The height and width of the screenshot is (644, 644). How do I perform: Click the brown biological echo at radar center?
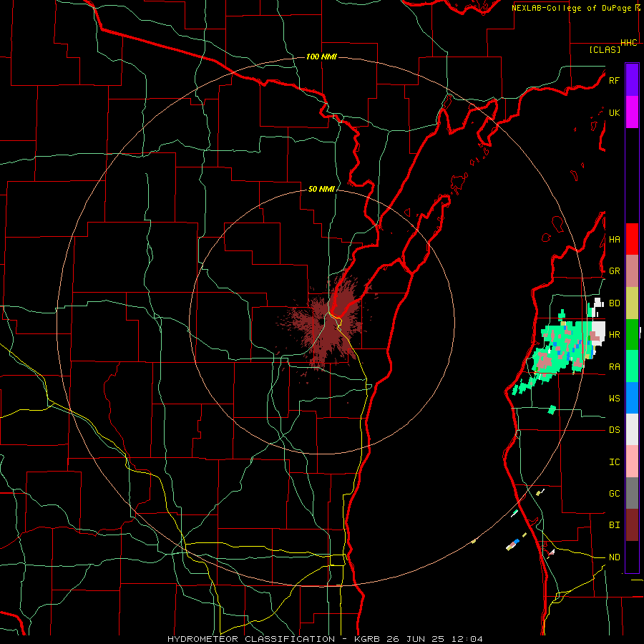point(328,324)
